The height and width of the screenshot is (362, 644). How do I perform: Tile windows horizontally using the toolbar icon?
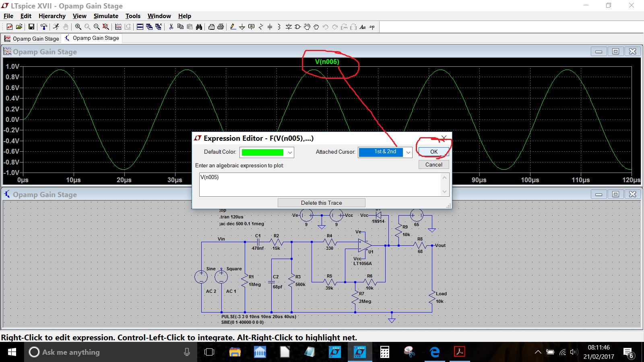point(140,27)
